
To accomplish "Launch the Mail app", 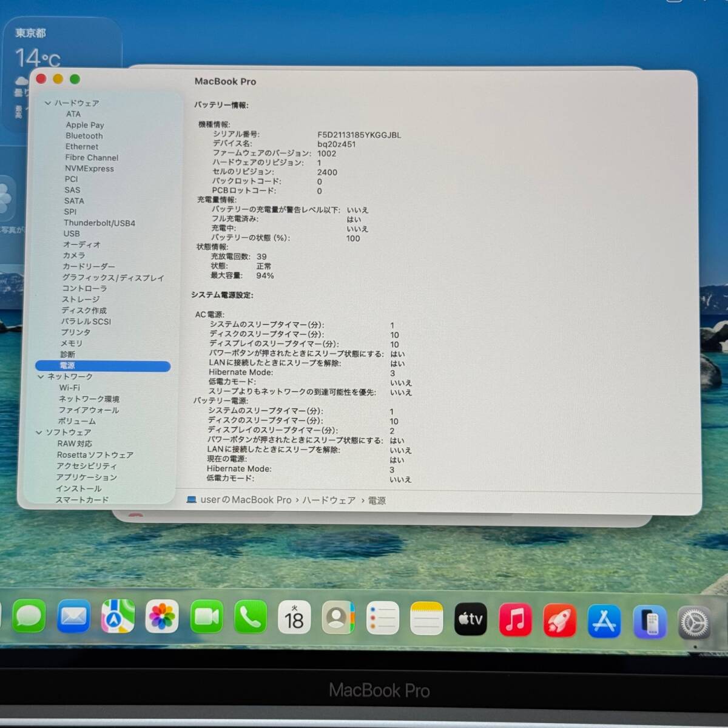I will pyautogui.click(x=73, y=618).
